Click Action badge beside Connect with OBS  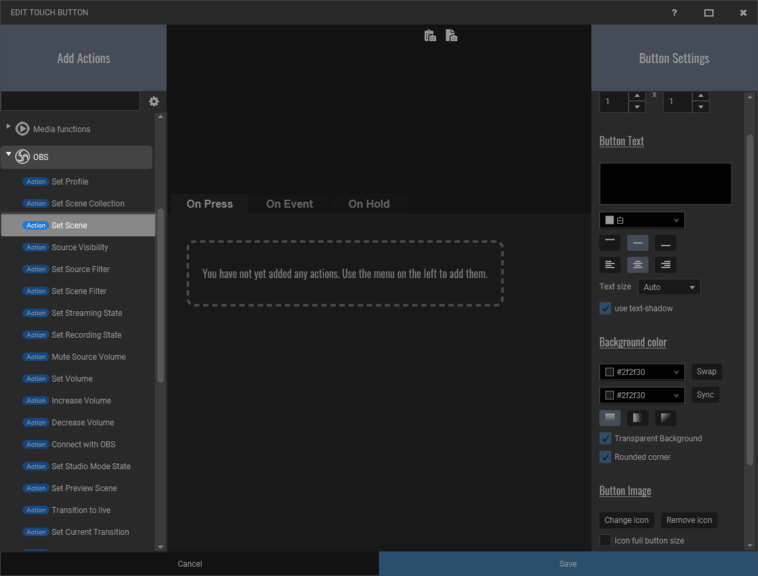tap(36, 445)
